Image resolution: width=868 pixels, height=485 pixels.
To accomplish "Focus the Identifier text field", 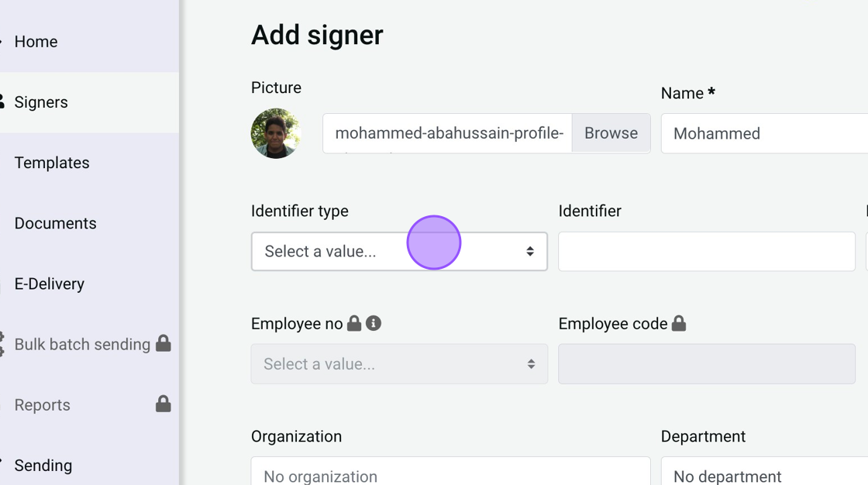I will click(706, 251).
